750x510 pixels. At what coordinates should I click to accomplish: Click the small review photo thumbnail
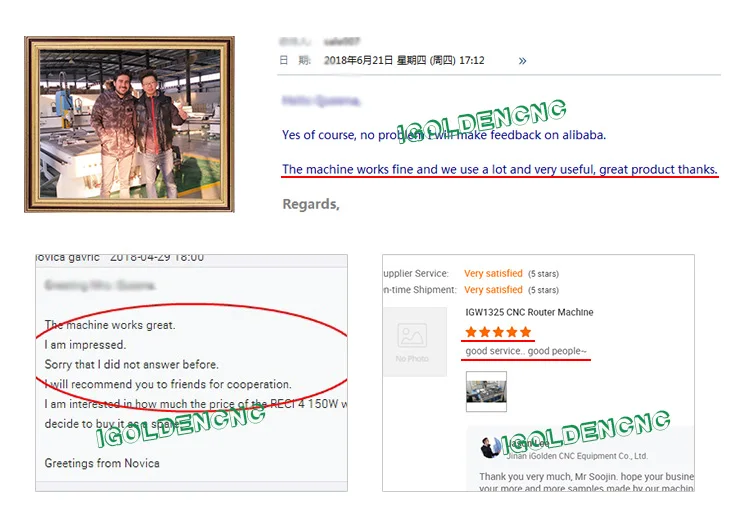pos(486,391)
